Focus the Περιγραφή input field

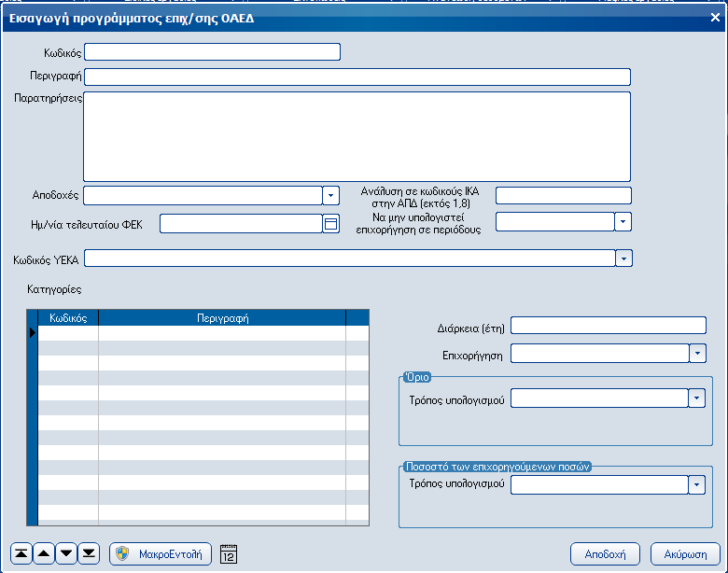coord(357,77)
